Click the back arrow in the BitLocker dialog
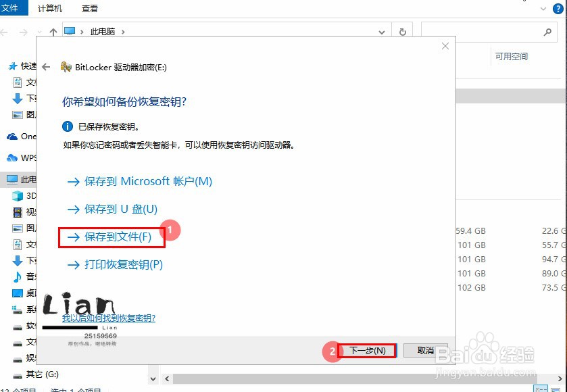The height and width of the screenshot is (392, 567). pos(45,67)
